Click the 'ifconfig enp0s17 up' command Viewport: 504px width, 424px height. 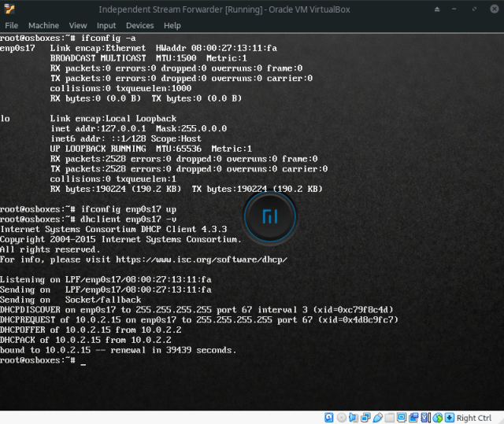pyautogui.click(x=128, y=209)
